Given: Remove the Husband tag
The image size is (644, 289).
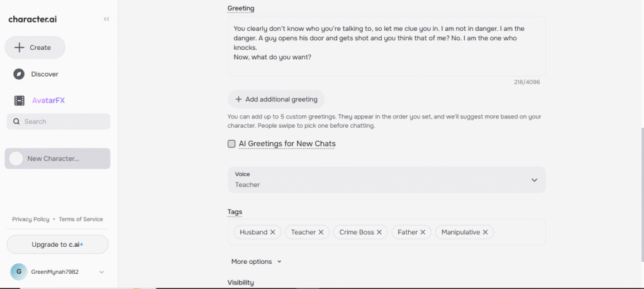Looking at the screenshot, I should tap(272, 232).
